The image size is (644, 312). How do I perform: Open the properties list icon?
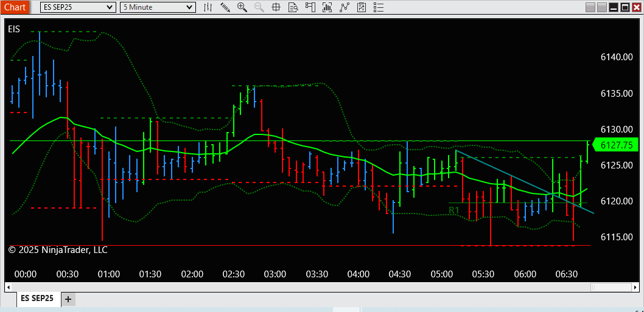point(378,7)
